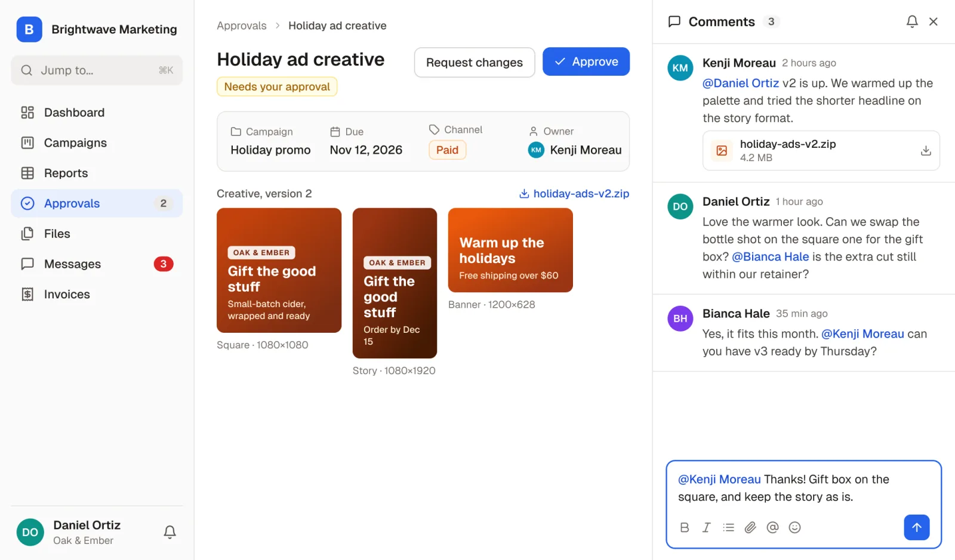
Task: Click the @Daniel Ortiz mention in Kenji's comment
Action: (741, 83)
